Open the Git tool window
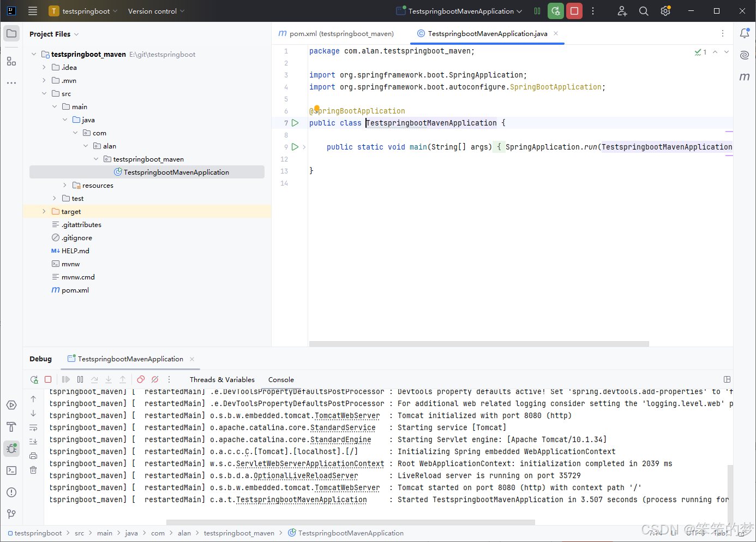The image size is (756, 542). (x=11, y=514)
